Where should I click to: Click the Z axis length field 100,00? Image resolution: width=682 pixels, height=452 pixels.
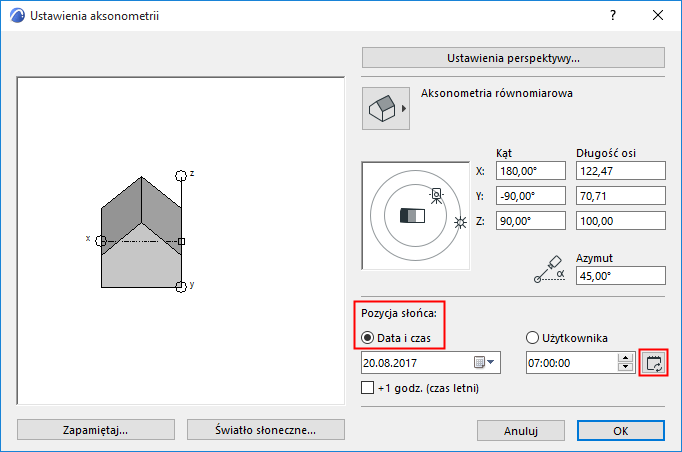coord(621,221)
